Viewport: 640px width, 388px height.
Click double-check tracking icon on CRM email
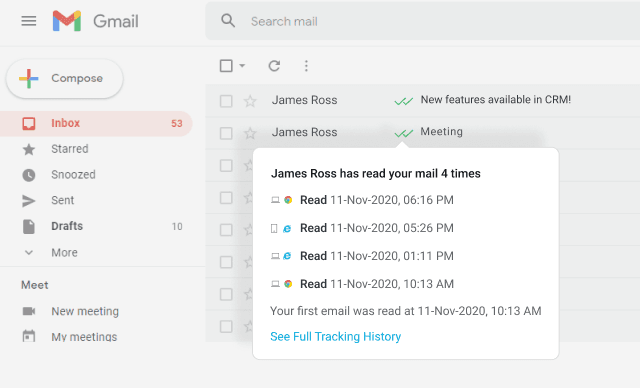point(404,100)
